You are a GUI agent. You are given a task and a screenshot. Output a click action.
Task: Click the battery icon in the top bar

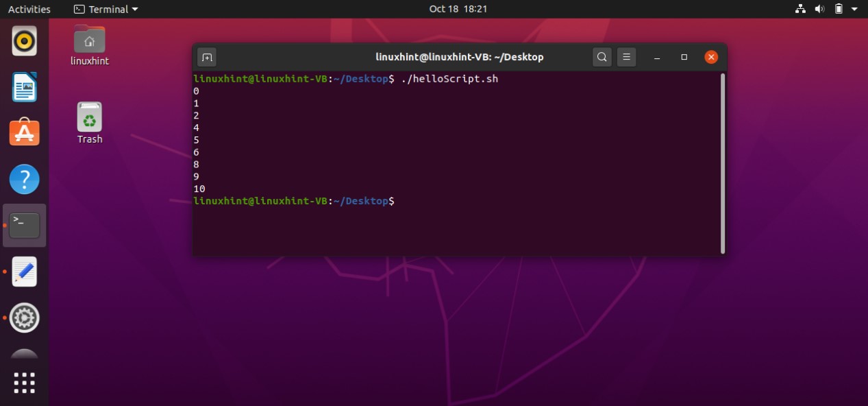(839, 9)
